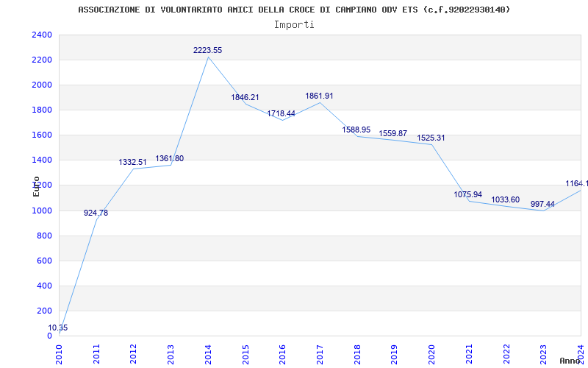This screenshot has width=588, height=368.
Task: Click the 2200 y-axis label
Action: [42, 60]
